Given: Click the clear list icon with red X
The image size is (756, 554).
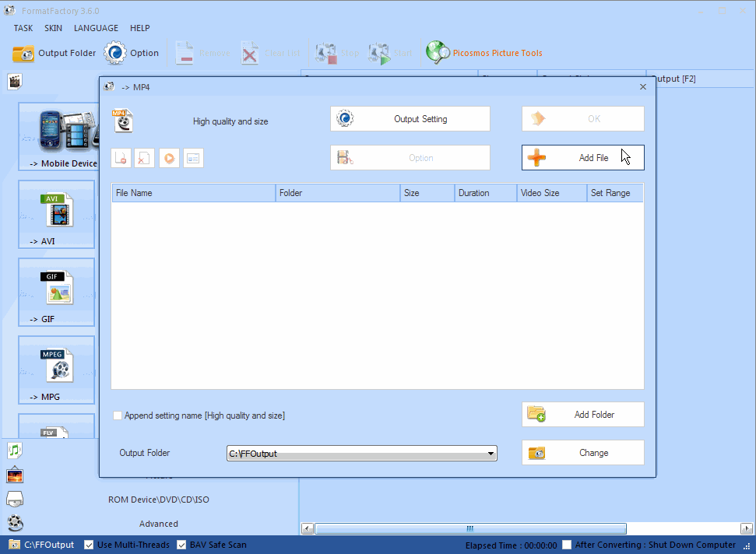Looking at the screenshot, I should (144, 157).
